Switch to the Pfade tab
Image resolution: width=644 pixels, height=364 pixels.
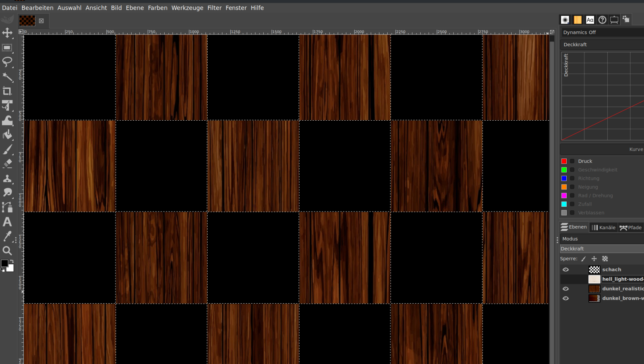click(631, 228)
